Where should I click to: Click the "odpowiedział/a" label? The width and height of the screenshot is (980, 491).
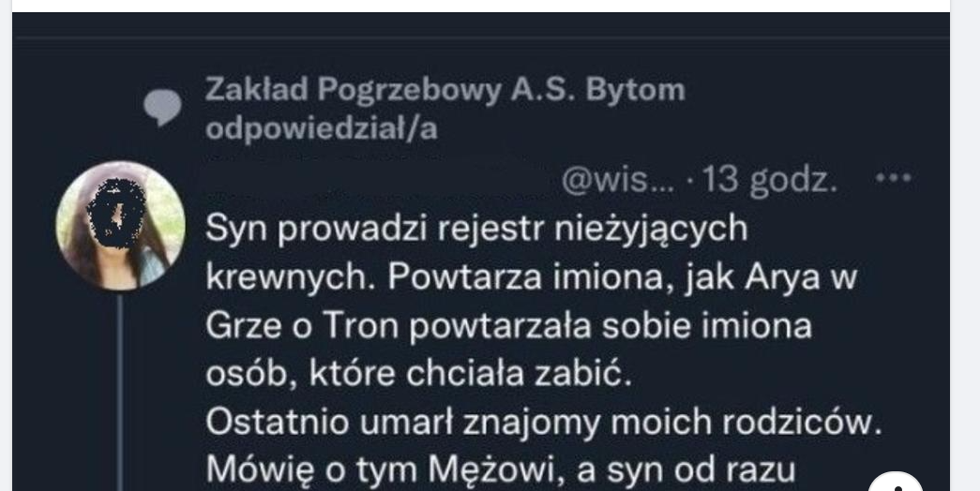tap(321, 129)
